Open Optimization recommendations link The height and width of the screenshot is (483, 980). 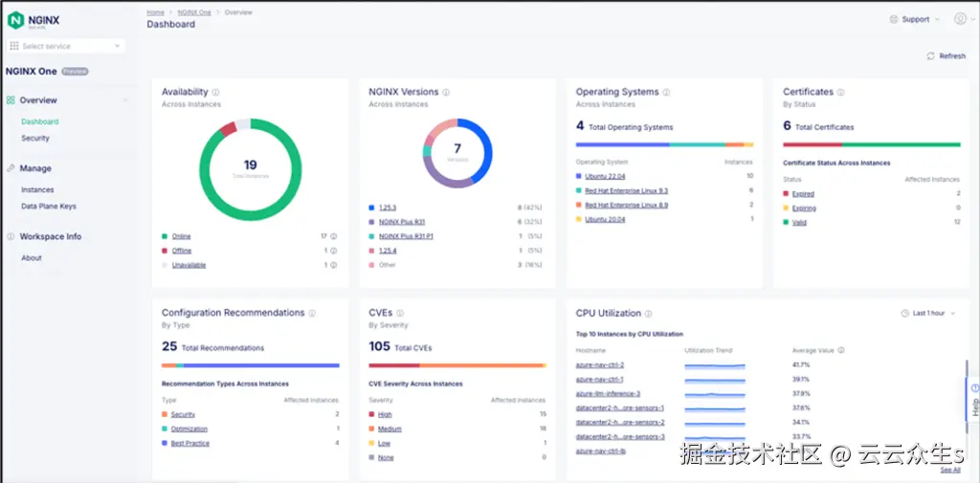[189, 428]
